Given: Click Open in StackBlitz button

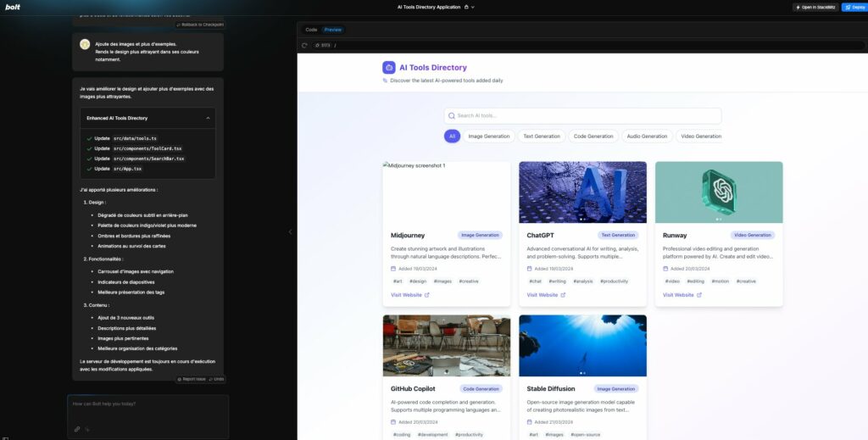Looking at the screenshot, I should click(815, 7).
